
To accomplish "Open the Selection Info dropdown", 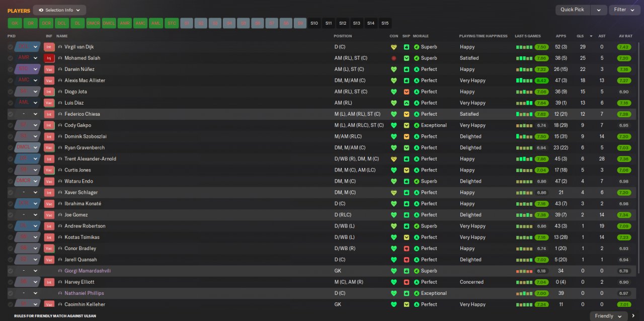I will point(59,10).
